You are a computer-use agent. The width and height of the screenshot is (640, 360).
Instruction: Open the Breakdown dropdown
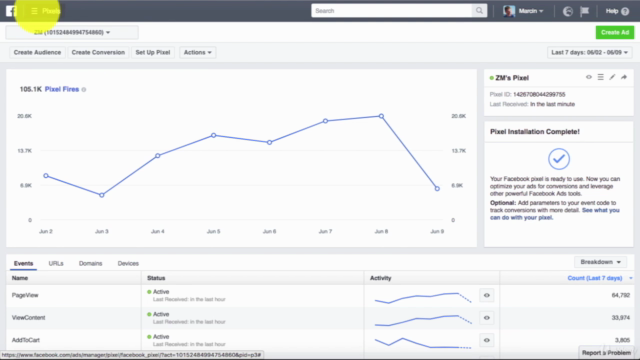click(x=600, y=262)
